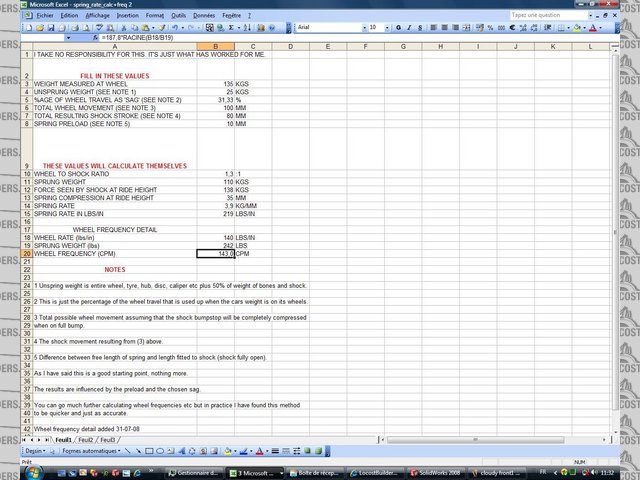The width and height of the screenshot is (640, 480).
Task: Select cell B19 with sprung weight 242
Action: [216, 245]
